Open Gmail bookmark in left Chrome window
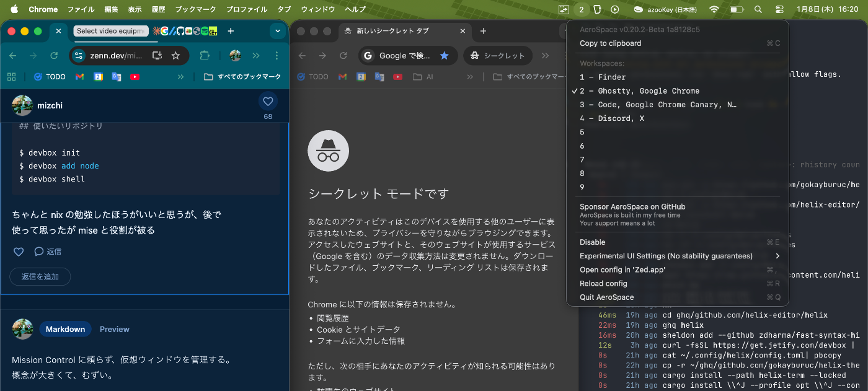Image resolution: width=868 pixels, height=391 pixels. pos(79,77)
